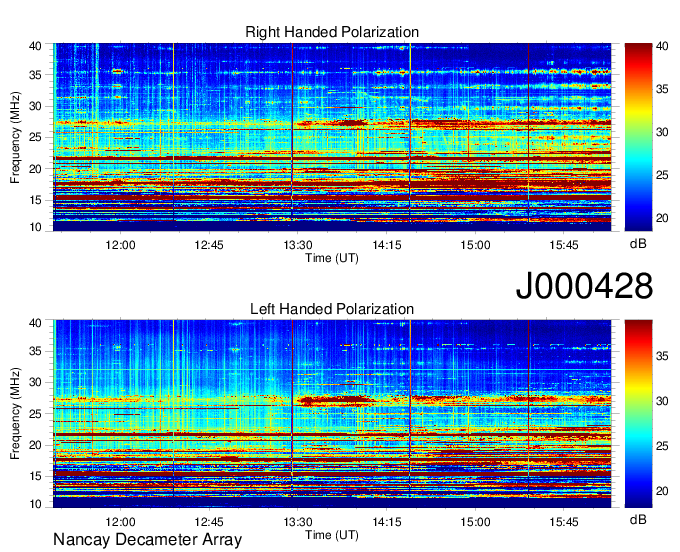Click the 30 MHz frequency tick of Right Handed plot
This screenshot has width=680, height=552.
35,106
